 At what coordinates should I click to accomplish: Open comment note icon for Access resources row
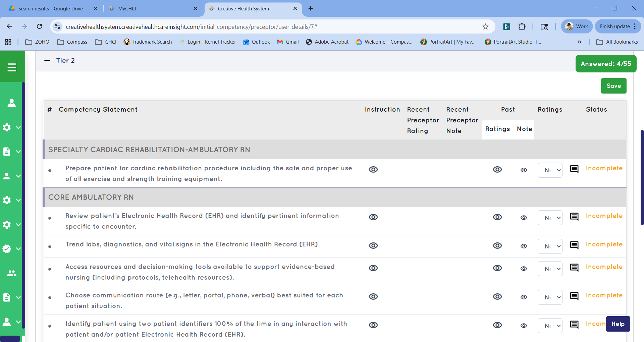click(574, 268)
